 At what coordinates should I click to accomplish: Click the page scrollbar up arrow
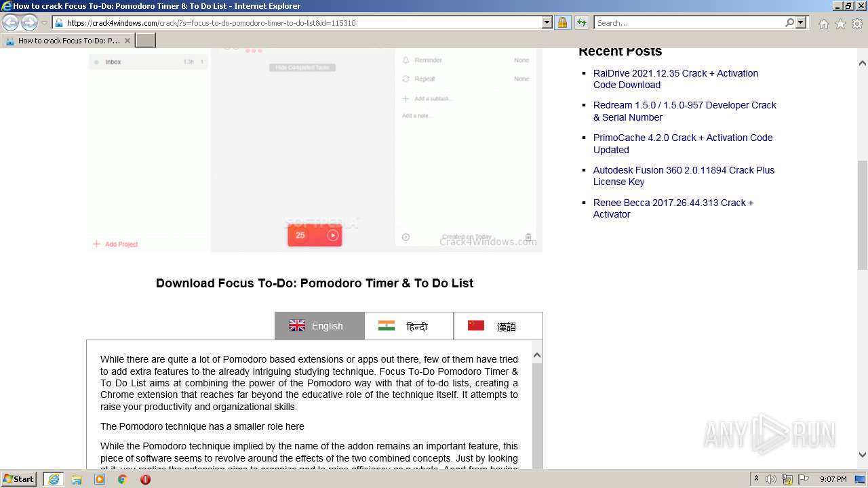point(863,63)
